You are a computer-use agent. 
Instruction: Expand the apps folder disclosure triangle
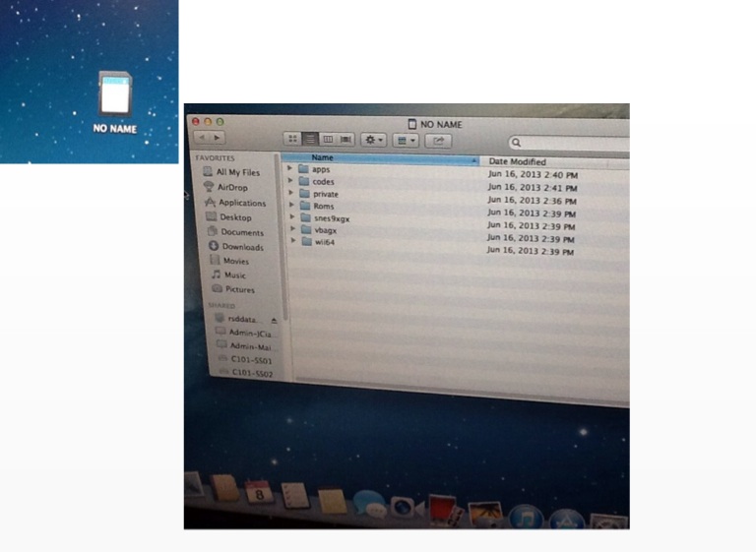click(x=290, y=169)
